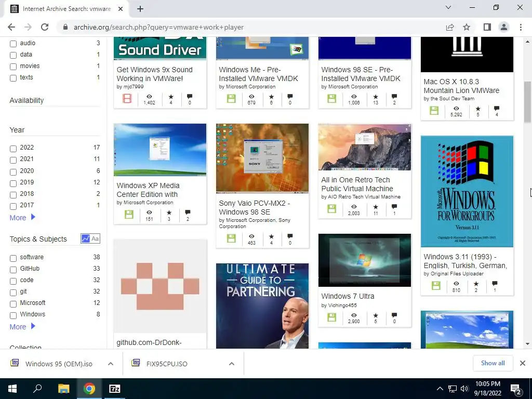Open the Chrome profile avatar
This screenshot has height=399, width=532.
[x=504, y=27]
